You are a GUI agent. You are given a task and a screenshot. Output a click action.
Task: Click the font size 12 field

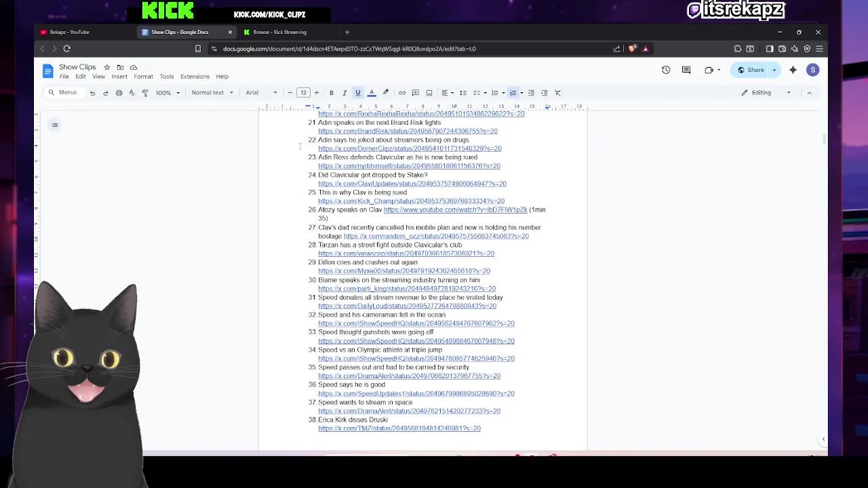303,93
